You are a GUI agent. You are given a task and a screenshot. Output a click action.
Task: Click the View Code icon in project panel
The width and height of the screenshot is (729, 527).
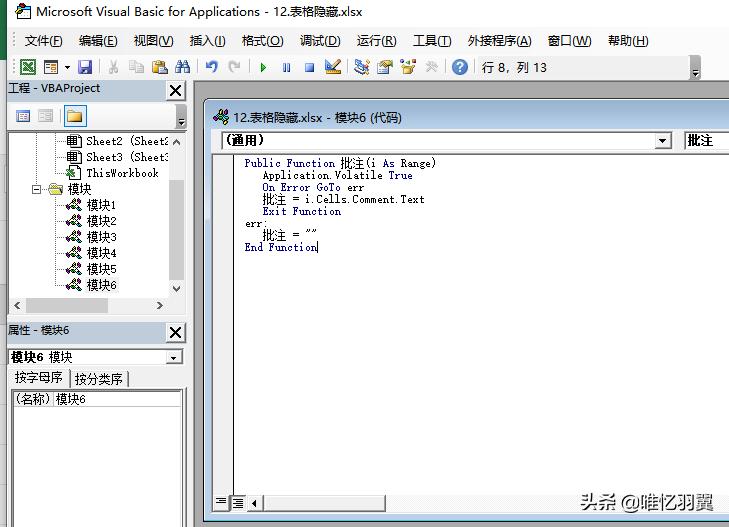click(x=23, y=116)
